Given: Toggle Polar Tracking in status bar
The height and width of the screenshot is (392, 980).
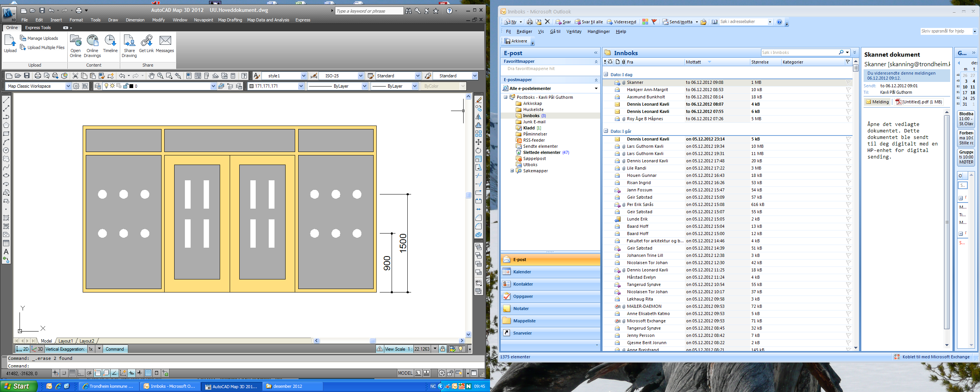Looking at the screenshot, I should [89, 373].
